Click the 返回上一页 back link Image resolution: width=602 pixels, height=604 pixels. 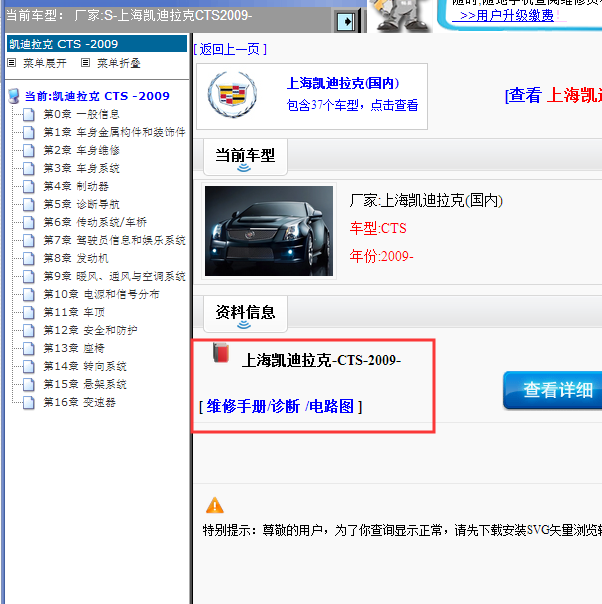(x=230, y=49)
